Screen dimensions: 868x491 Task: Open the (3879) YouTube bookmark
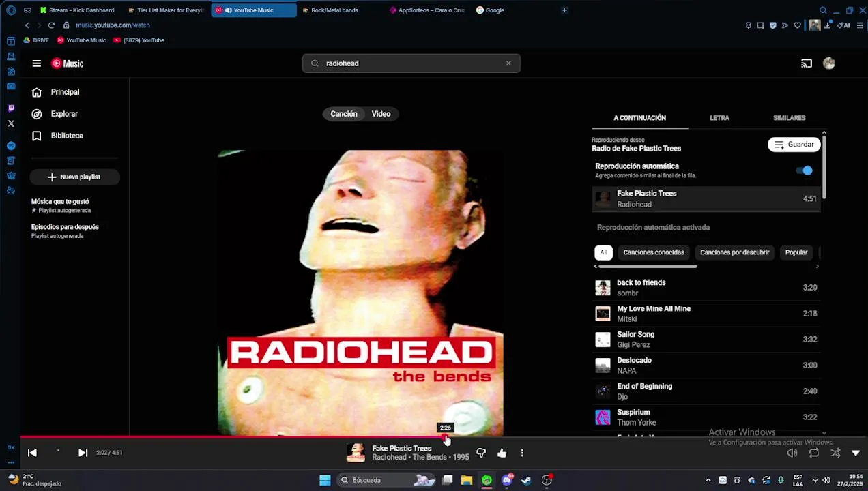[139, 40]
